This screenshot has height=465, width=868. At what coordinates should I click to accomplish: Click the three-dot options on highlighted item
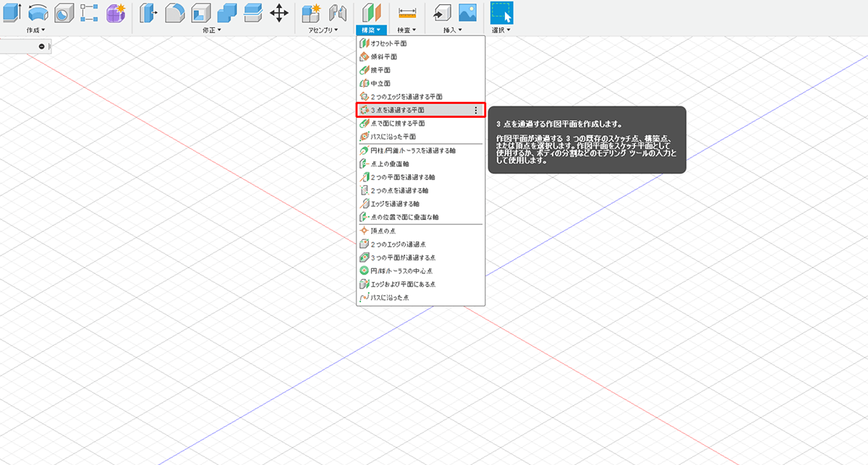(x=475, y=110)
